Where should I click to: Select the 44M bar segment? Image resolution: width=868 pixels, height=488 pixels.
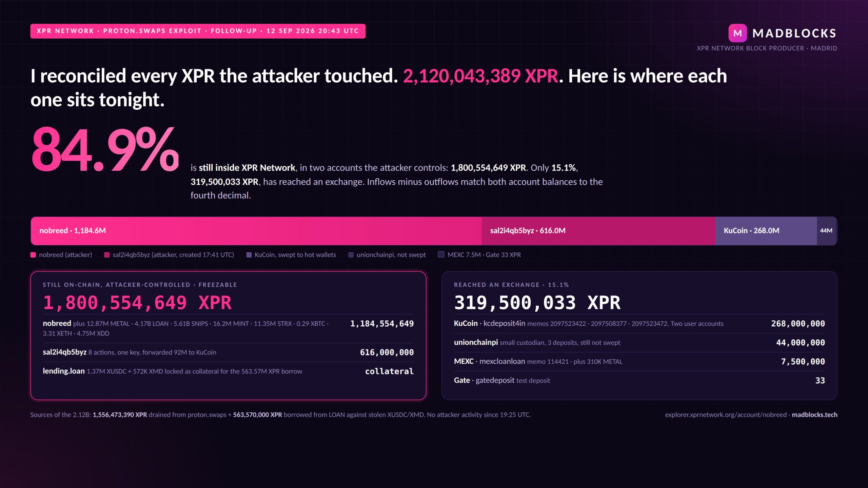point(827,231)
